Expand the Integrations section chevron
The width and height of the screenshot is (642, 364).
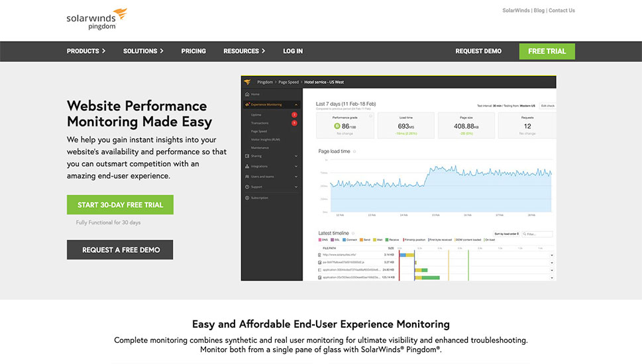296,167
